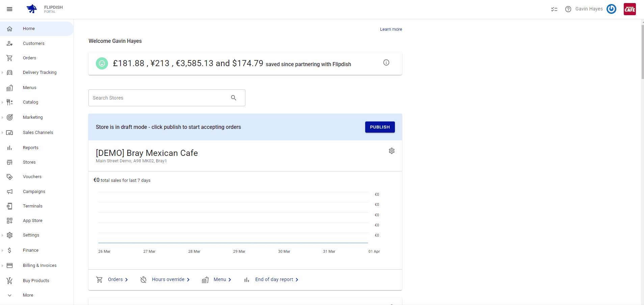
Task: Click the Orders cart icon in sidebar
Action: pos(9,58)
